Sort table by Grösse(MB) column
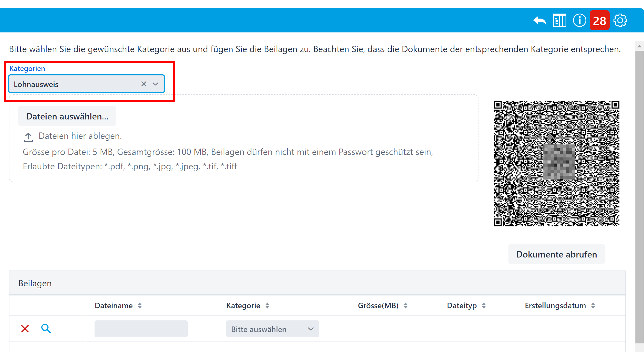 (406, 305)
